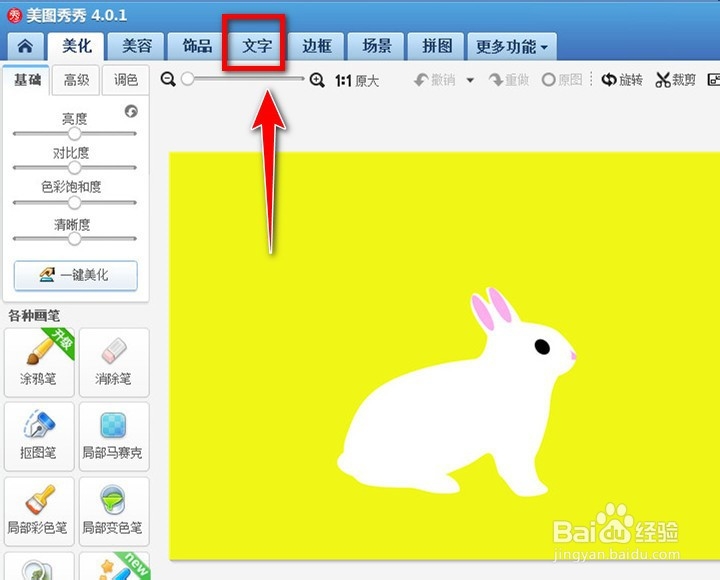Expand the 更多功能 dropdown

(512, 46)
